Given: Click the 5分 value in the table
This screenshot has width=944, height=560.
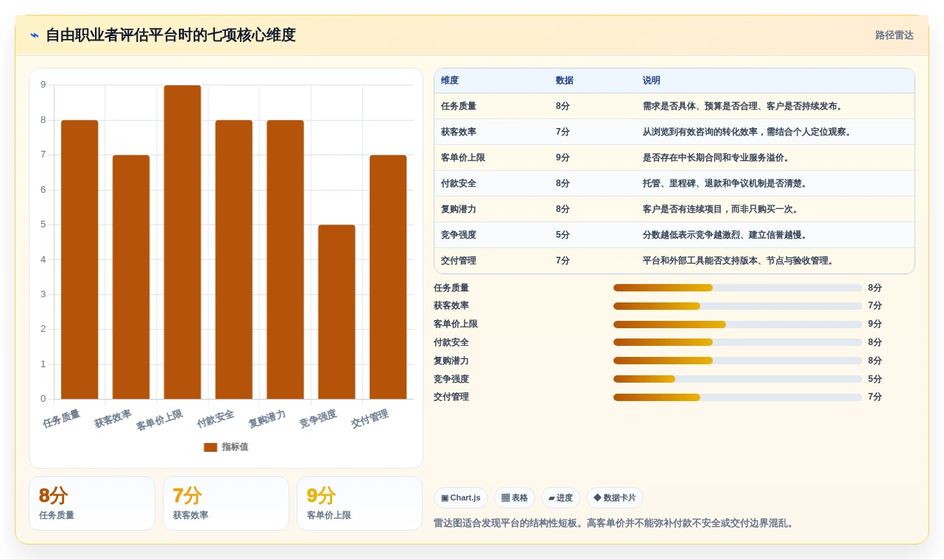Looking at the screenshot, I should pyautogui.click(x=563, y=235).
